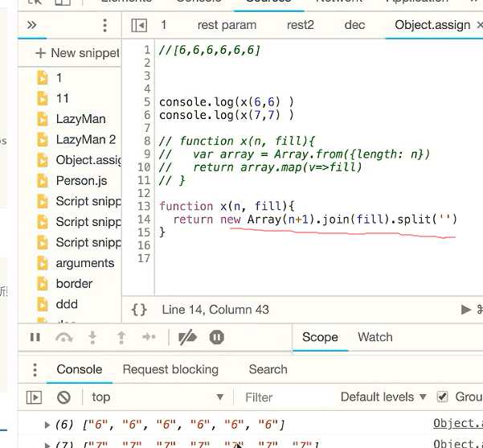Step out of current function
The height and width of the screenshot is (448, 483).
click(121, 337)
